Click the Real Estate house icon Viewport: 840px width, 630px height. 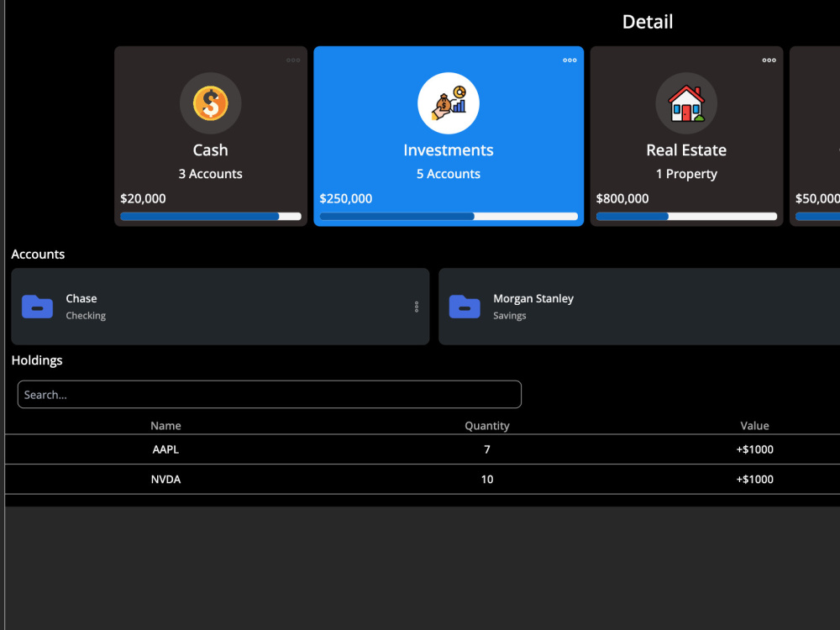pos(686,102)
